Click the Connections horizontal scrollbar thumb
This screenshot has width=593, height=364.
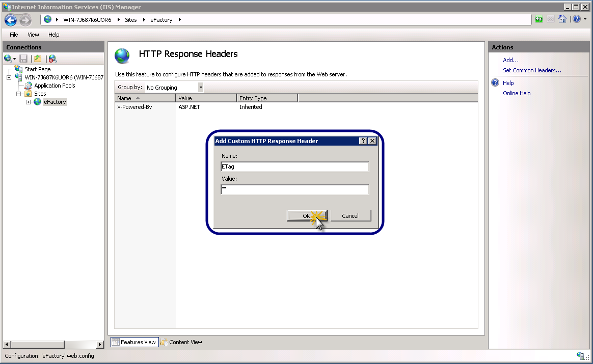[x=37, y=344]
